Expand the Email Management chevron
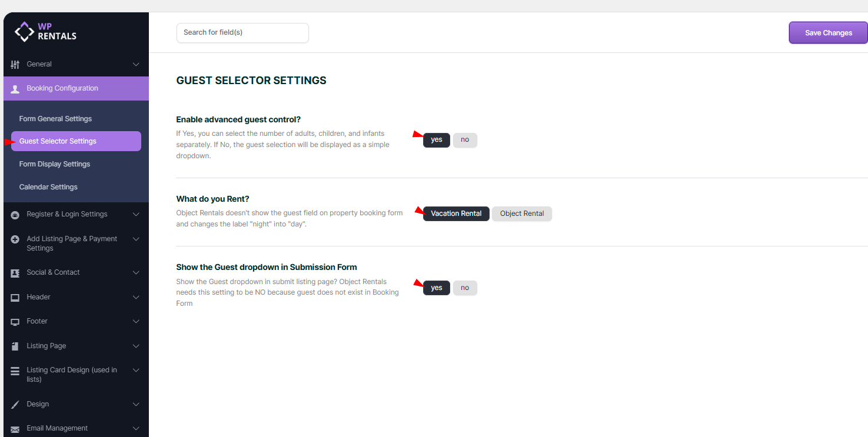This screenshot has width=868, height=437. point(136,428)
